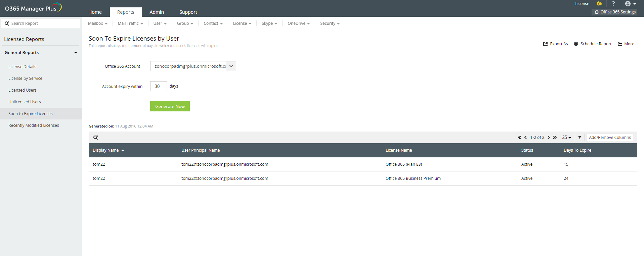Click the Days To Expire value 24

[566, 178]
